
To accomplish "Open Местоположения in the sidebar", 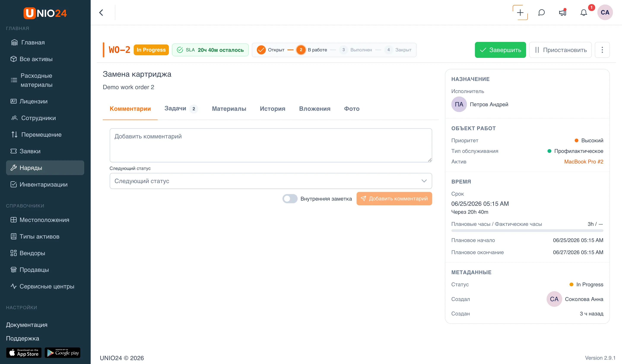I will point(45,220).
